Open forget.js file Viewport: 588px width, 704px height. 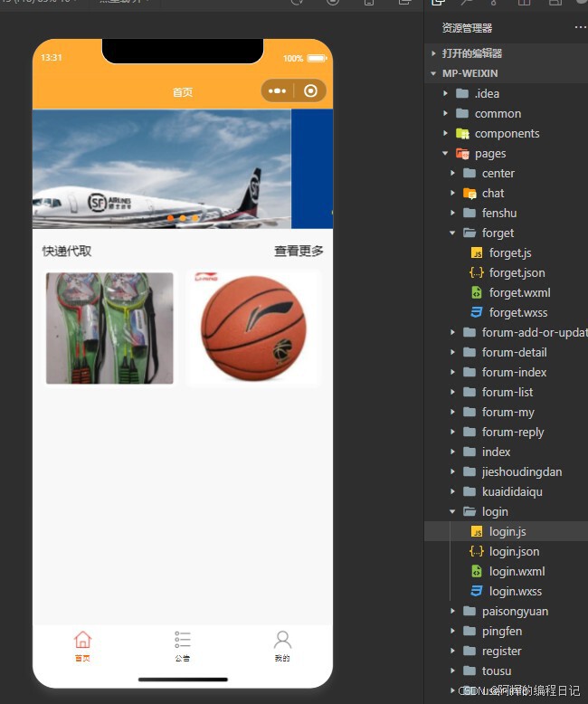pyautogui.click(x=506, y=252)
